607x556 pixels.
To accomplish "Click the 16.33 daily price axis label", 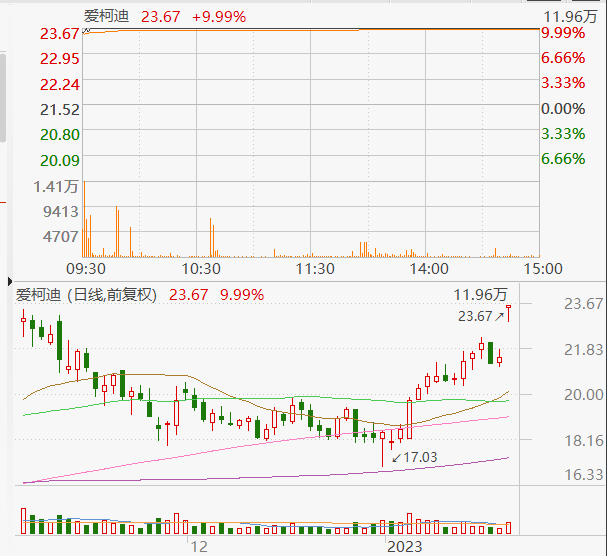I will (583, 475).
